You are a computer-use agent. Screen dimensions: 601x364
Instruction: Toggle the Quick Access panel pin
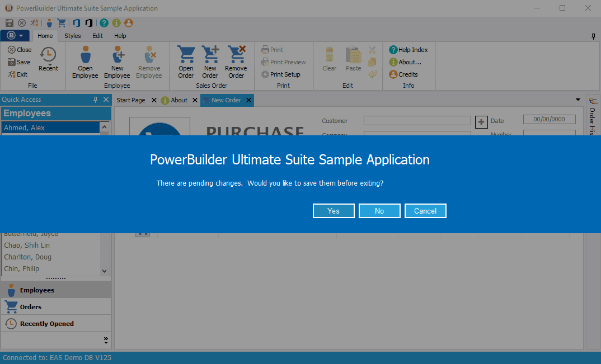coord(95,100)
